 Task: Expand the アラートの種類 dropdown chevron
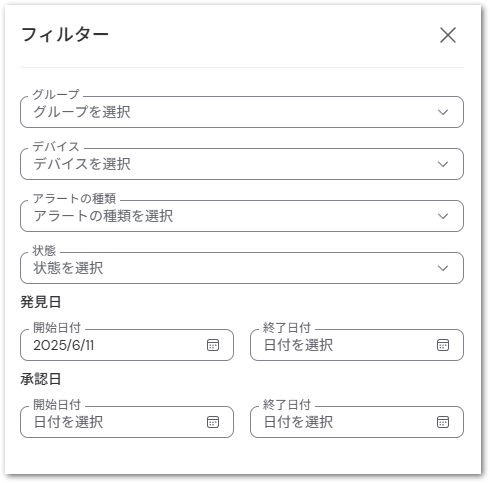[443, 216]
